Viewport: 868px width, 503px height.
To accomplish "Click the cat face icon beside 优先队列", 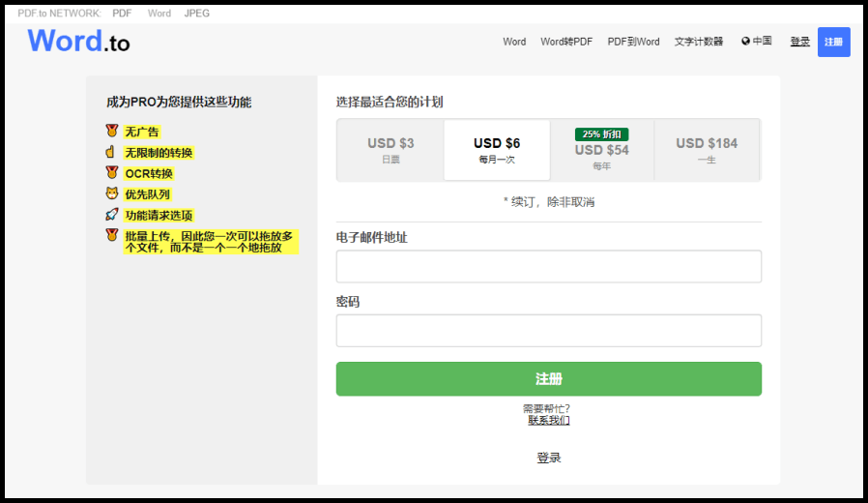I will [112, 193].
